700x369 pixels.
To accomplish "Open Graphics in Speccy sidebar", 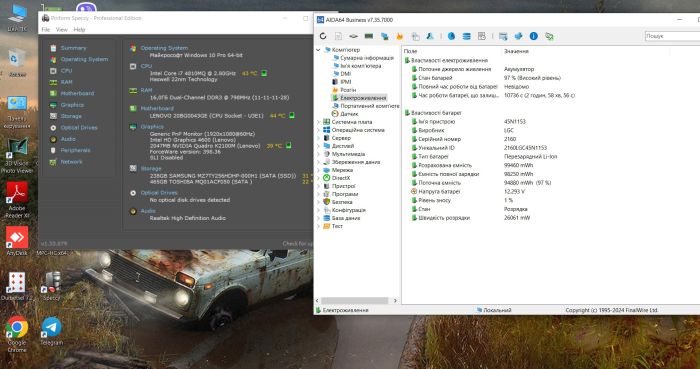I will tap(72, 105).
